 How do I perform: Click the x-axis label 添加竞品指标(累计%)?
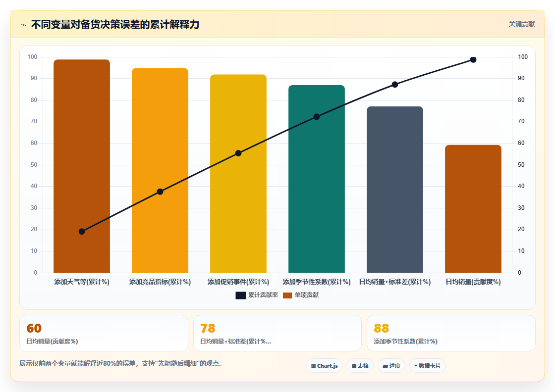[160, 282]
